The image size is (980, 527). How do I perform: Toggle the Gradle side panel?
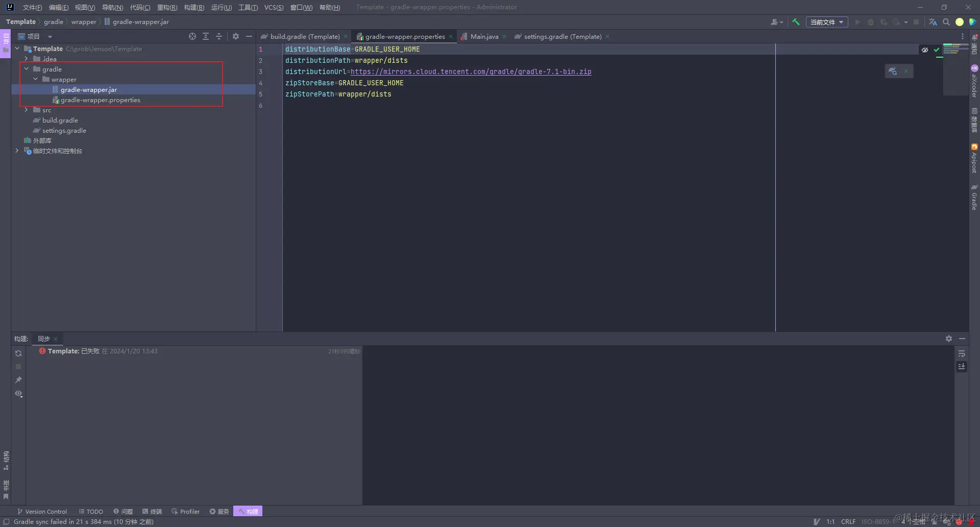(974, 197)
